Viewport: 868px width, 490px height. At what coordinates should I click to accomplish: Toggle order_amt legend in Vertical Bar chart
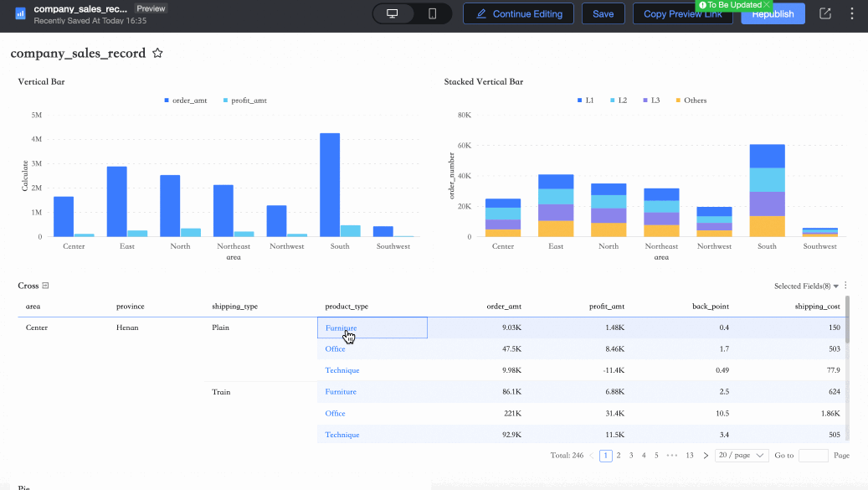pyautogui.click(x=185, y=101)
